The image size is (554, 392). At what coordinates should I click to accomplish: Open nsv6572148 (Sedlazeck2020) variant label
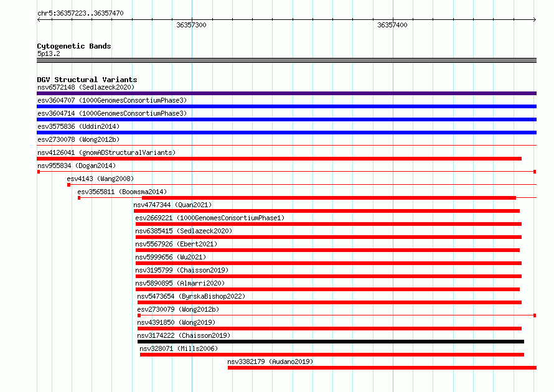[x=86, y=87]
